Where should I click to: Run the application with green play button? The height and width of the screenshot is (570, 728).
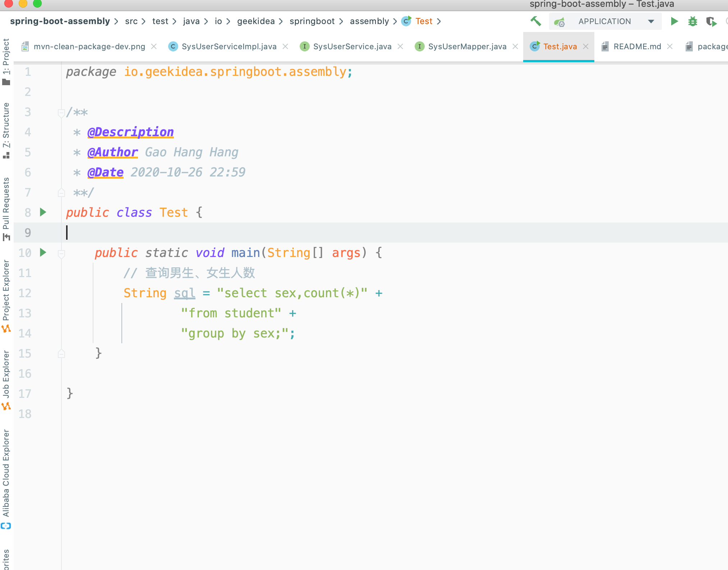674,21
